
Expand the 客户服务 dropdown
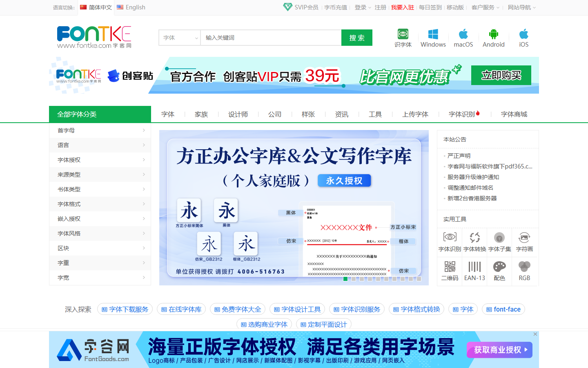pos(485,7)
